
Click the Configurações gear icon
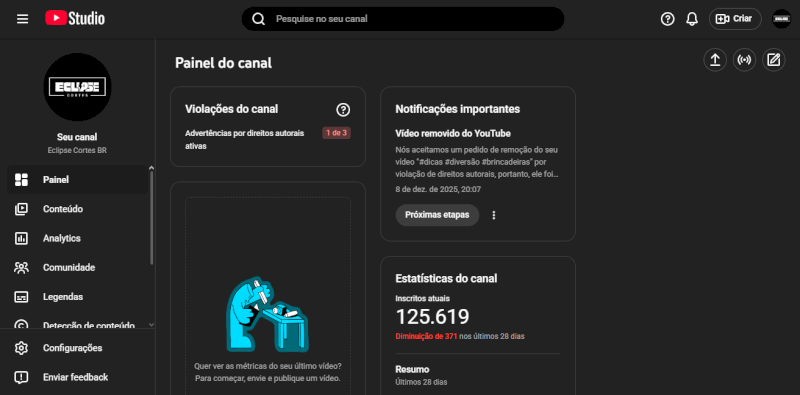(x=21, y=348)
